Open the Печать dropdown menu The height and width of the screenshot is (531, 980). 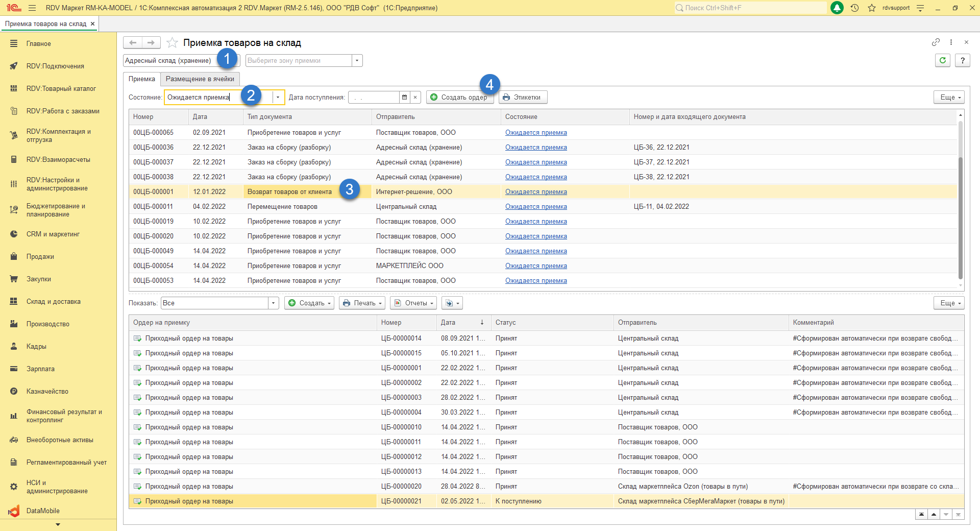pyautogui.click(x=362, y=303)
